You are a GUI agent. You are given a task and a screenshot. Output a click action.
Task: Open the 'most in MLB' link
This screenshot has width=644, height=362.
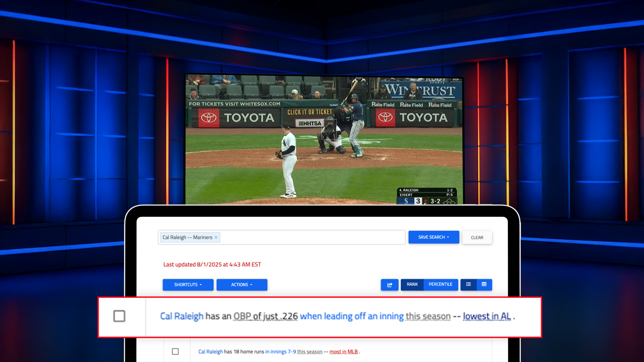[343, 352]
